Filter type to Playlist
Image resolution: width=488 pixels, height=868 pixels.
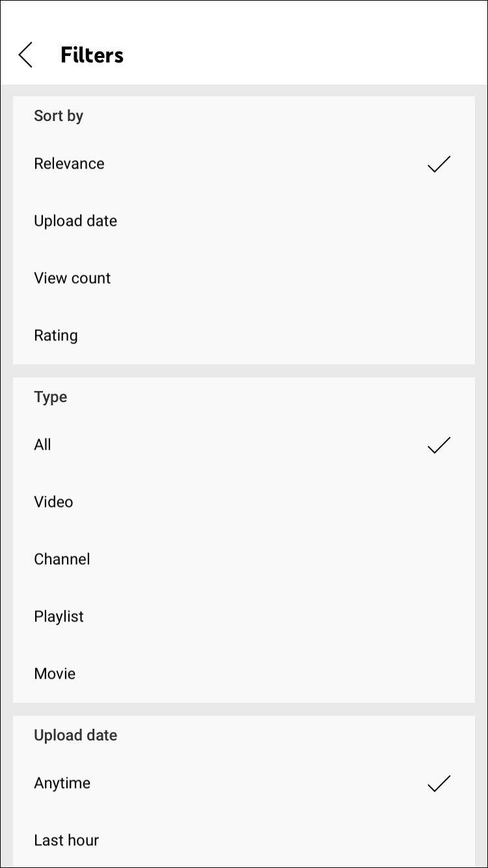(x=59, y=617)
